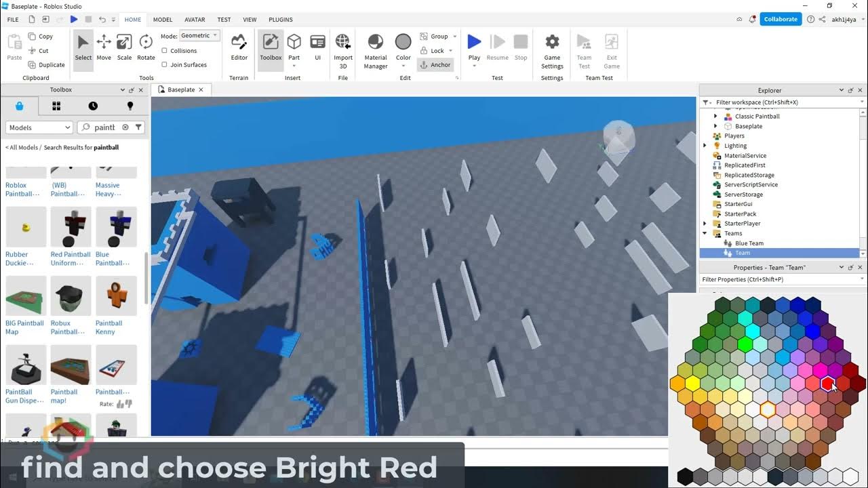Viewport: 868px width, 488px height.
Task: Switch to the TEST ribbon tab
Action: tap(224, 20)
